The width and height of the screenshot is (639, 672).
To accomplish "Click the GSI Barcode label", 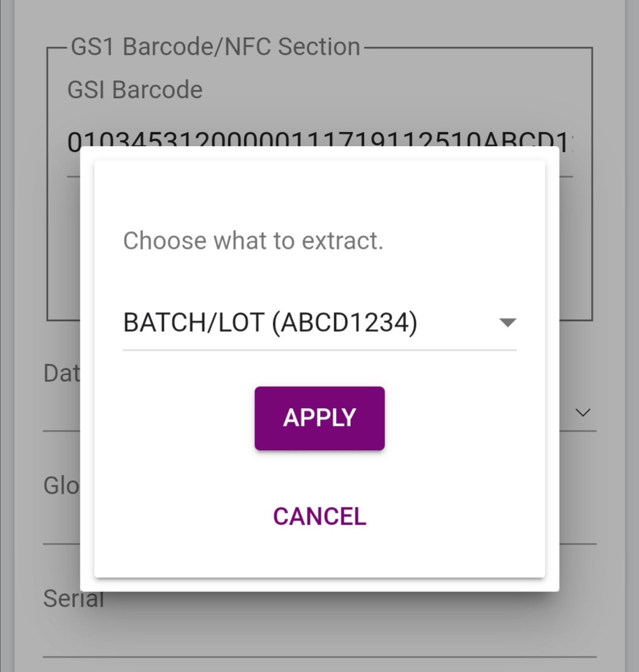I will 135,89.
